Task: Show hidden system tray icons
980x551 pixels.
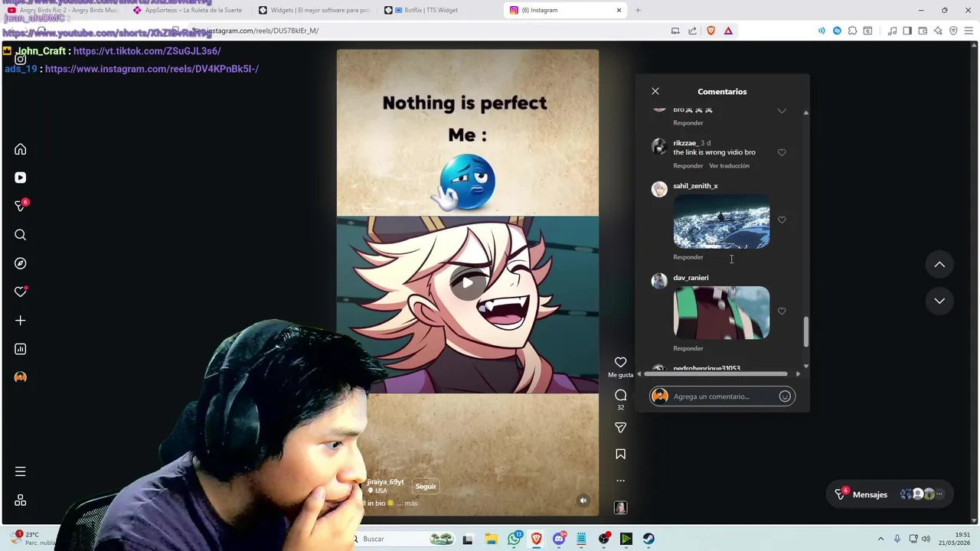Action: point(880,539)
